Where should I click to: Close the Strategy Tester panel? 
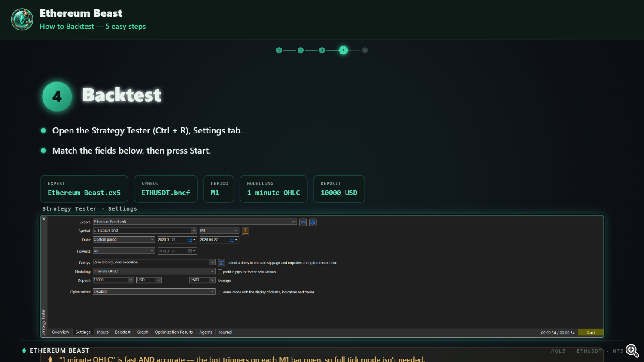click(x=43, y=219)
